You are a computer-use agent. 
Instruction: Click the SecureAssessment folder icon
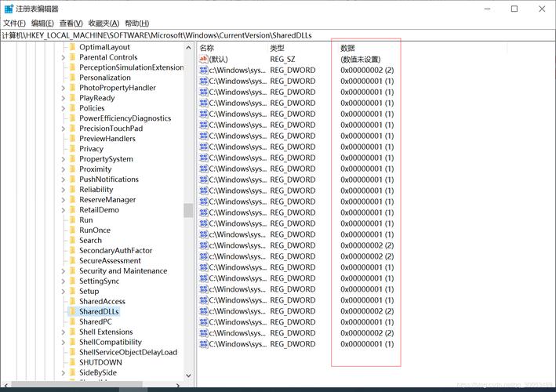click(x=73, y=261)
